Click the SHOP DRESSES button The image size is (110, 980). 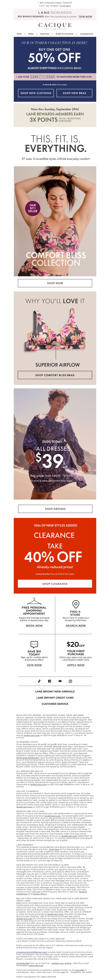(55, 509)
